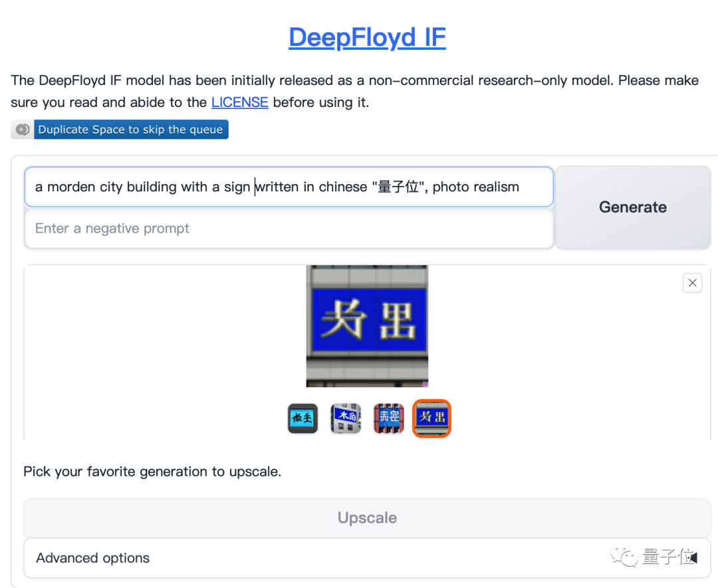Click the Advanced options header text
This screenshot has height=588, width=718.
tap(92, 557)
